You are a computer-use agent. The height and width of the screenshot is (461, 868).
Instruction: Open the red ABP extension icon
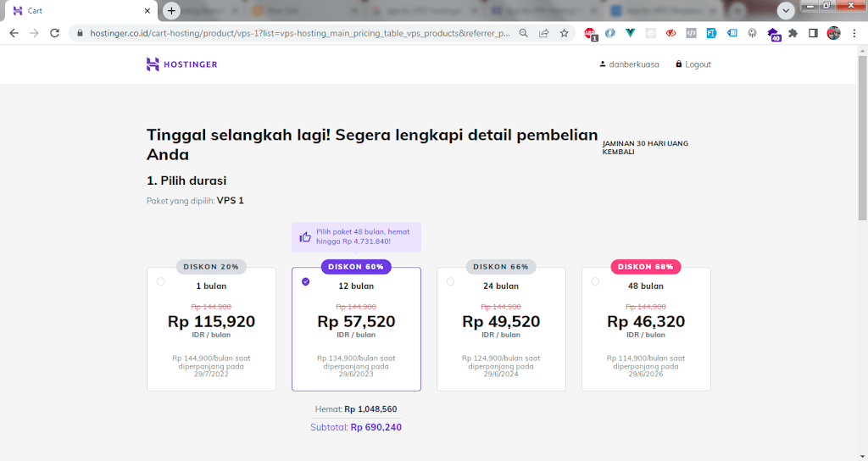point(590,34)
